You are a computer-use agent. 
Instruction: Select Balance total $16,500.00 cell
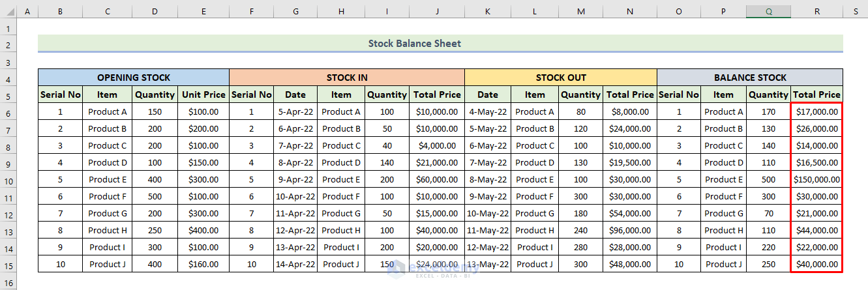(x=816, y=162)
